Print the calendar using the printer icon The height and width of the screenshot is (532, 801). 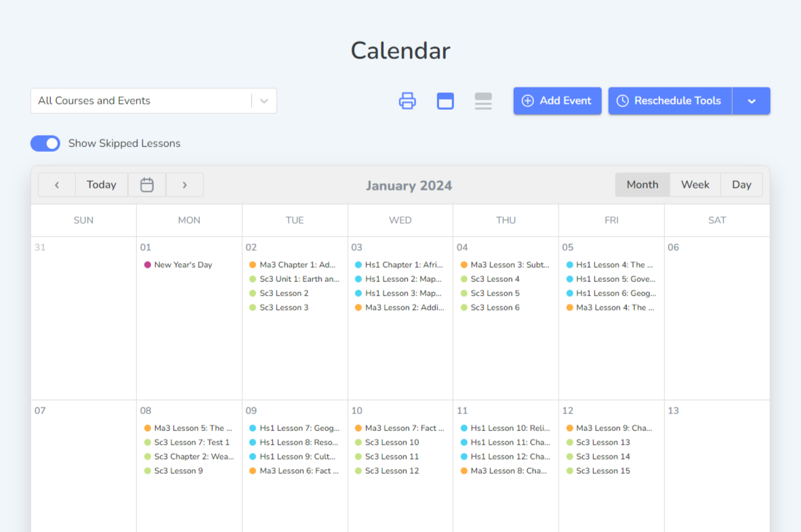pos(407,101)
